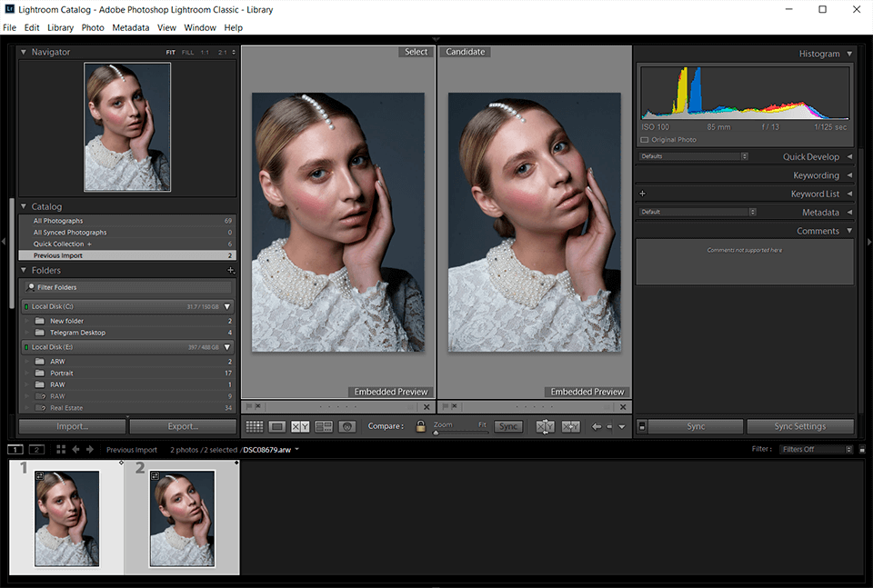Open the Filters Off dropdown
873x588 pixels.
click(x=816, y=449)
